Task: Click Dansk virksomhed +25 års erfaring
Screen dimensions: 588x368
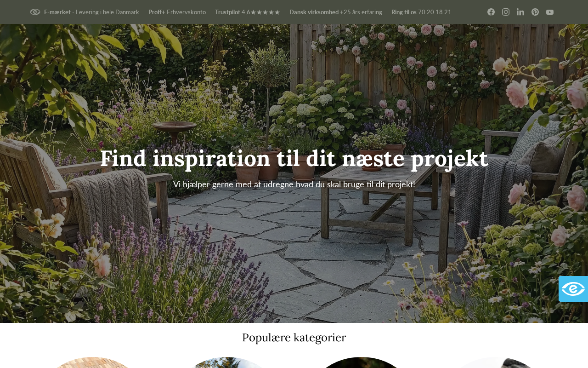Action: [336, 12]
